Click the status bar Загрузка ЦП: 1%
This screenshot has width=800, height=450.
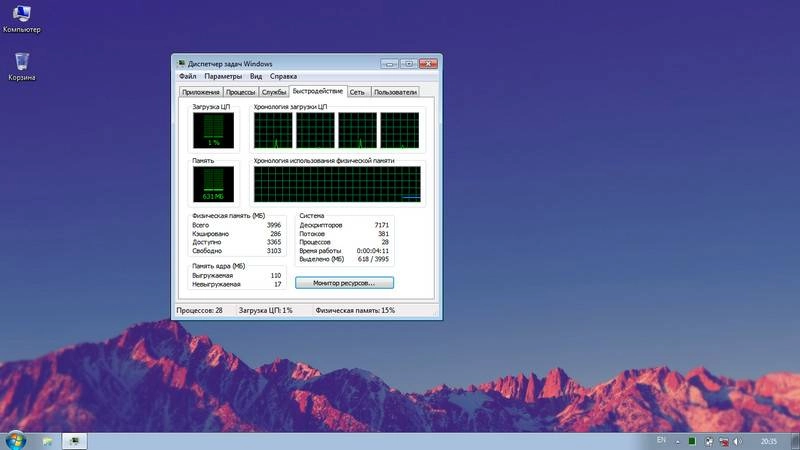point(266,310)
